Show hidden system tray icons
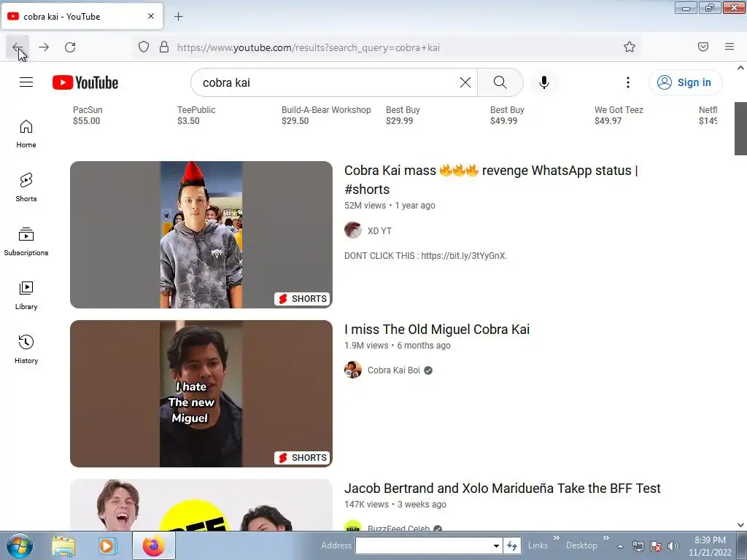This screenshot has height=560, width=747. [x=621, y=546]
